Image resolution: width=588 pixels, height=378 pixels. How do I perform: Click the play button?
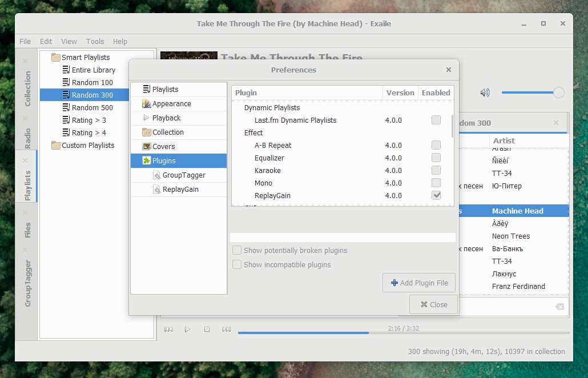coord(187,329)
